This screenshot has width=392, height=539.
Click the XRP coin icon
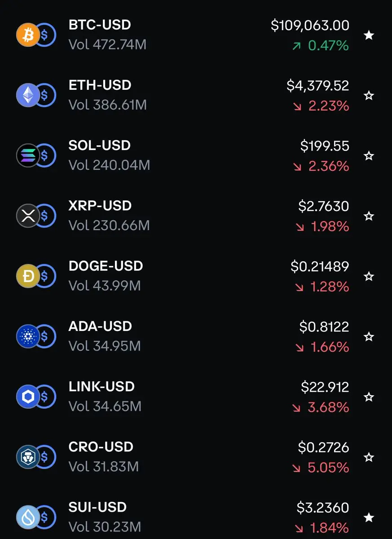click(x=28, y=216)
